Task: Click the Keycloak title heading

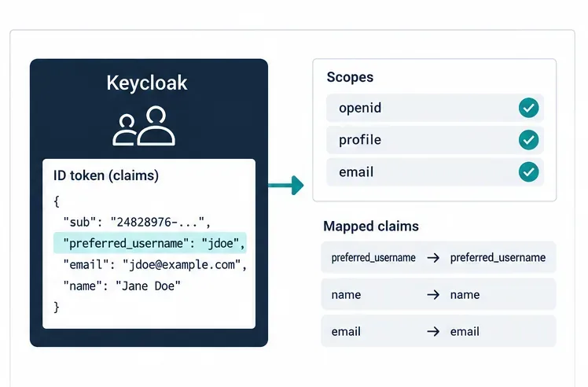Action: point(147,83)
